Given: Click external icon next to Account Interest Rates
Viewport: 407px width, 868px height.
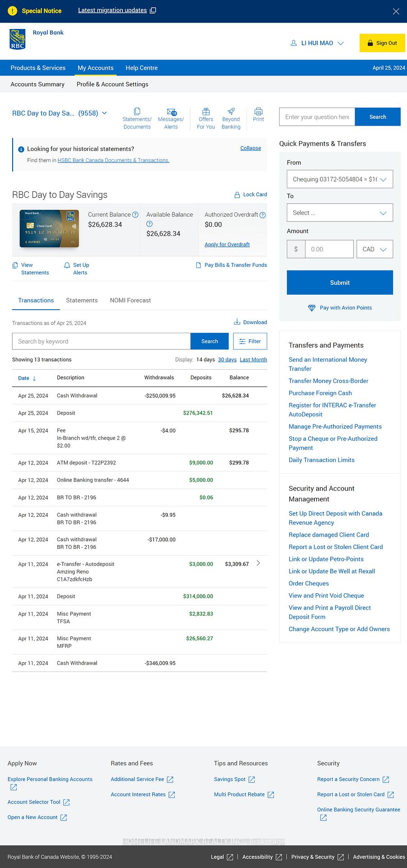Looking at the screenshot, I should click(x=172, y=795).
